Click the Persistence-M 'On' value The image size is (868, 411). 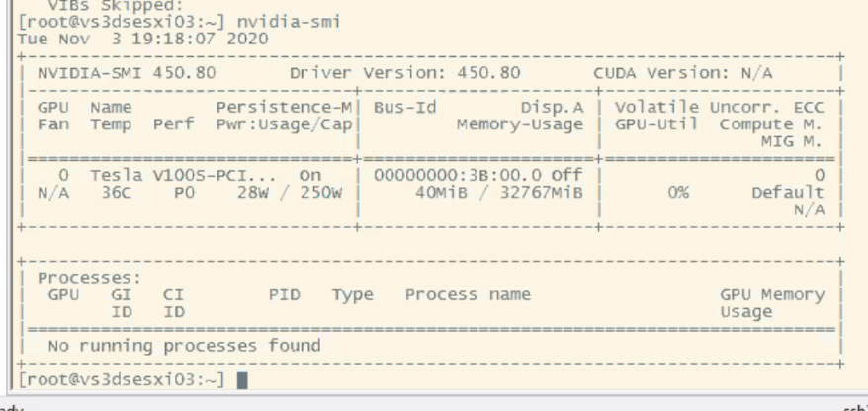click(310, 175)
